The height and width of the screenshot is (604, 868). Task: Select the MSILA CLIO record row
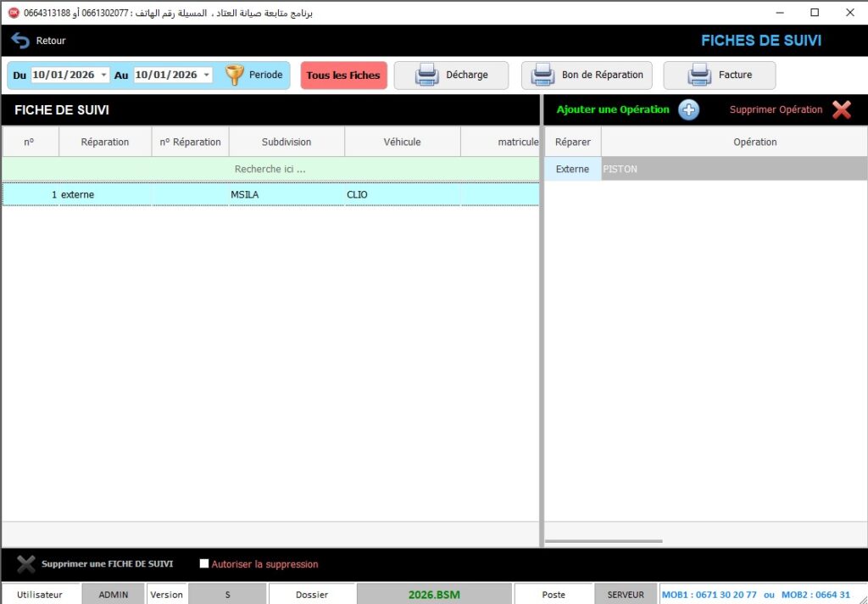[x=270, y=194]
